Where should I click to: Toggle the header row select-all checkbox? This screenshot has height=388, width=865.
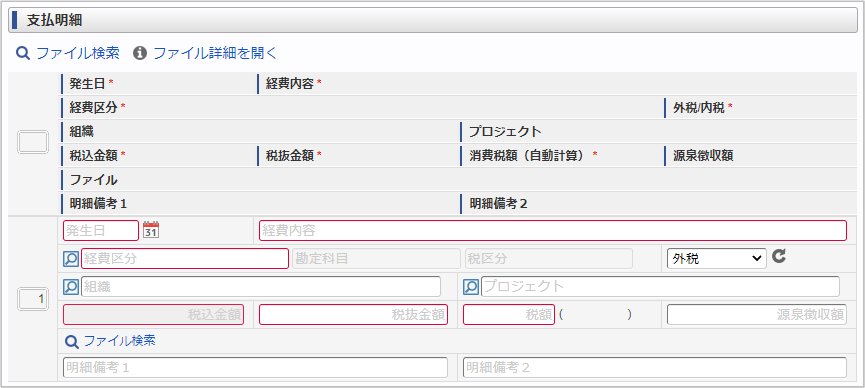[x=34, y=142]
